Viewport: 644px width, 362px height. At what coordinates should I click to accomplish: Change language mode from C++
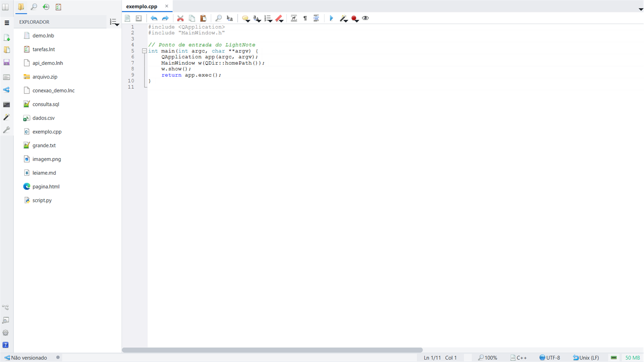tap(519, 357)
